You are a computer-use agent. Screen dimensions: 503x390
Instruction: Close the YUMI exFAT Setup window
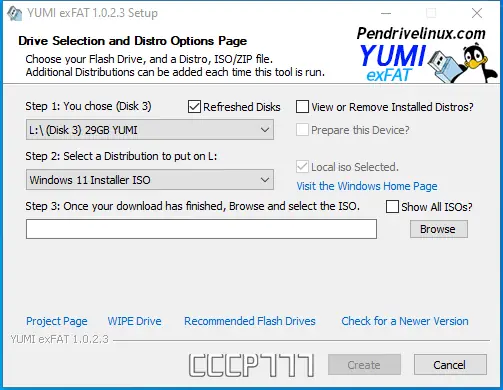click(x=477, y=13)
